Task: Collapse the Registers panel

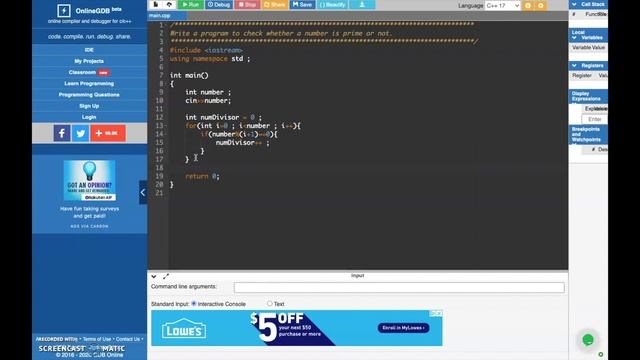Action: [x=575, y=65]
